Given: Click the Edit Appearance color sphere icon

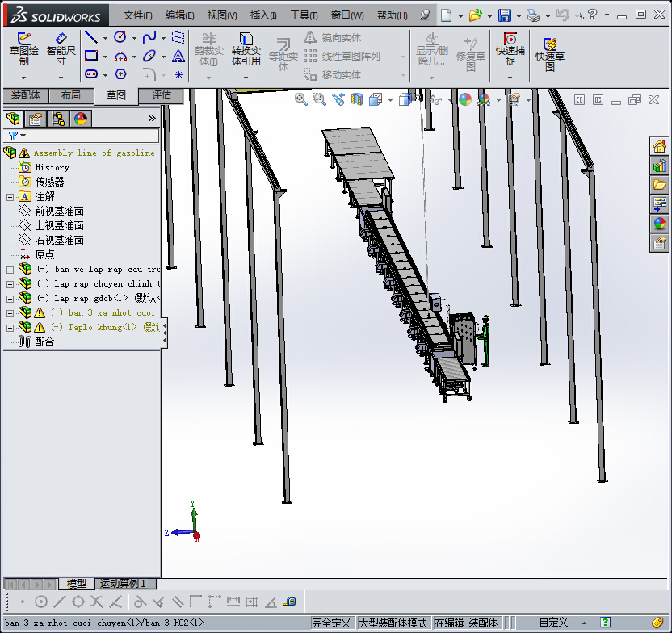Looking at the screenshot, I should pyautogui.click(x=465, y=100).
